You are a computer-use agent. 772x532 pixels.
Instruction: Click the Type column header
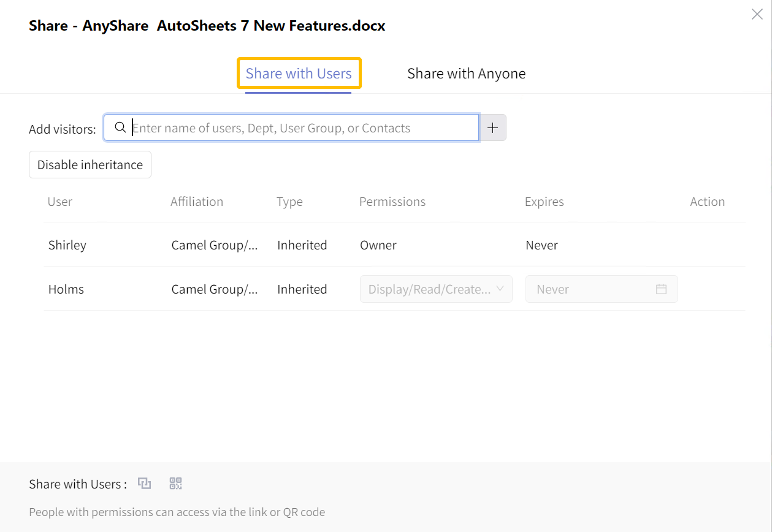tap(290, 202)
